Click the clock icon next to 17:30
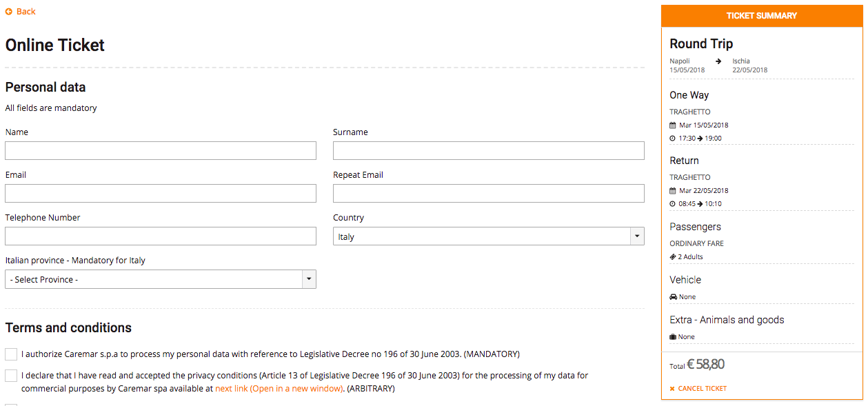Screen dimensions: 868x406 (673, 139)
